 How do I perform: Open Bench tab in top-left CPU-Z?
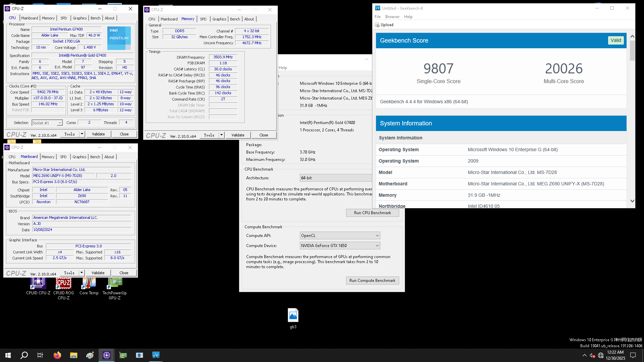click(96, 18)
